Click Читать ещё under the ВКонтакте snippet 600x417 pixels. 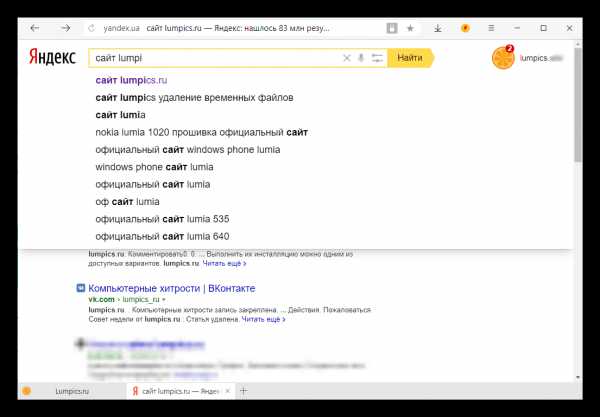[263, 319]
